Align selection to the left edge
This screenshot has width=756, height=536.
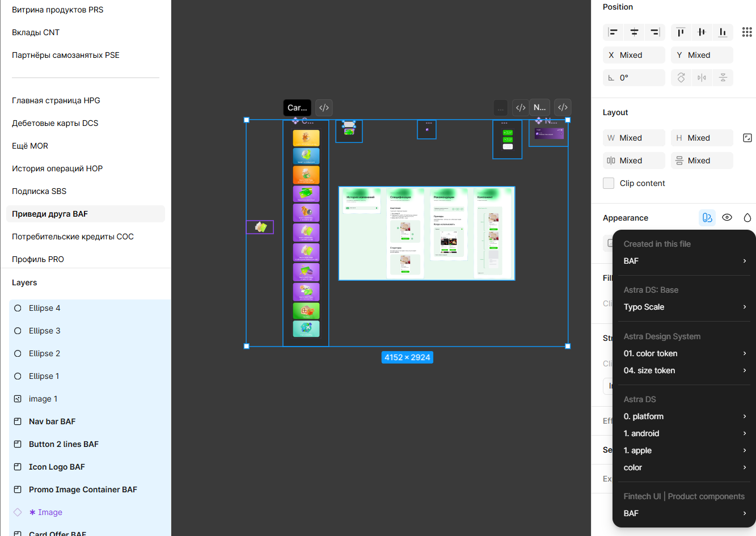pyautogui.click(x=613, y=32)
